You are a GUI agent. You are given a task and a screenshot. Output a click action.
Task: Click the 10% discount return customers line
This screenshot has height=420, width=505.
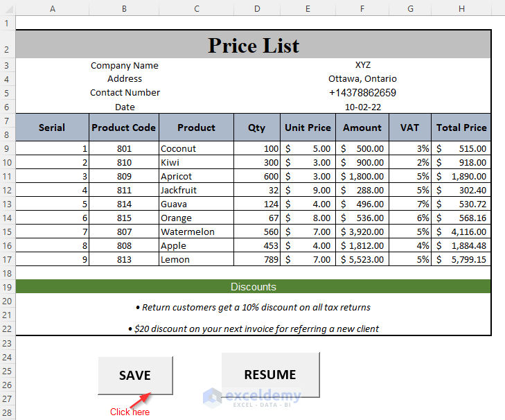tap(253, 307)
